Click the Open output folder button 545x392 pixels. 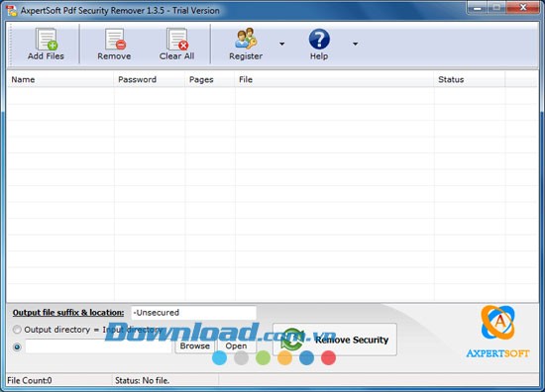(x=237, y=345)
